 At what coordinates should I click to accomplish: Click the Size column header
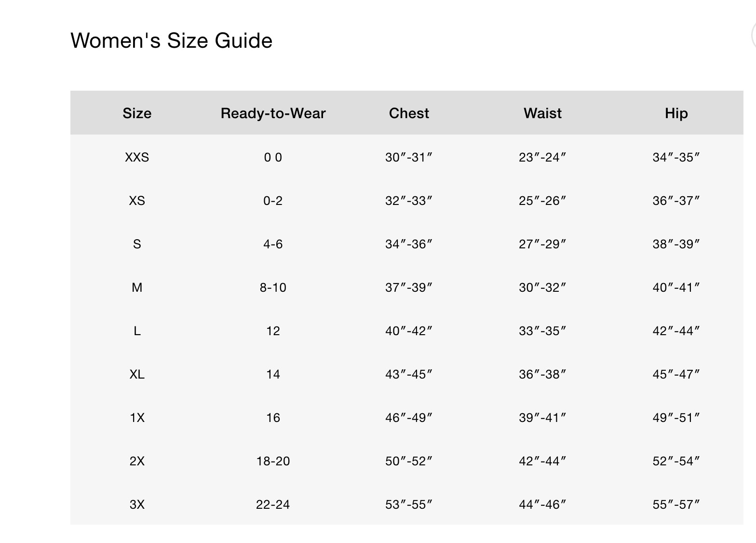[137, 113]
